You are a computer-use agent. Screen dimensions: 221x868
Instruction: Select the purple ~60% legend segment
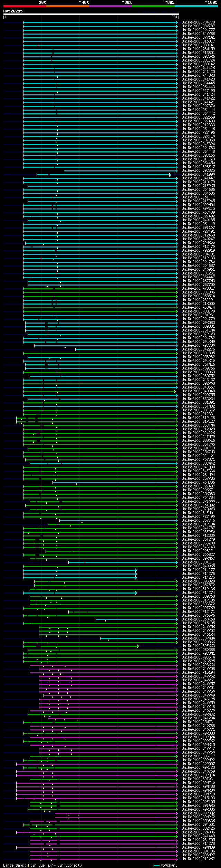tap(110, 6)
